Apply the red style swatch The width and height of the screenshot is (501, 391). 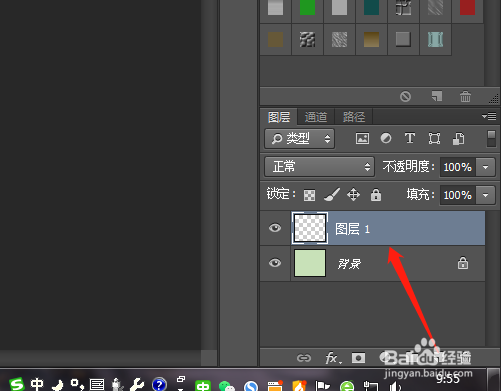coord(467,7)
